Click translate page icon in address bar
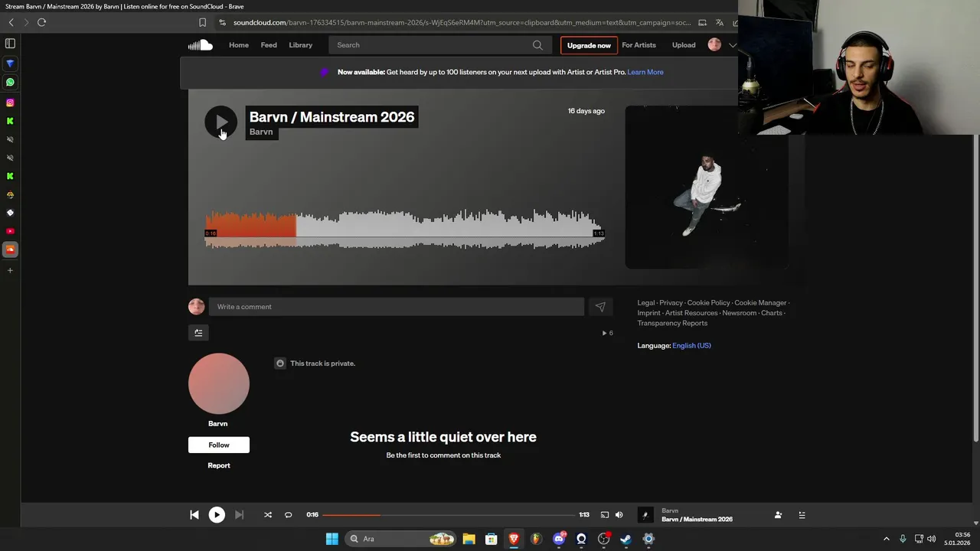Image resolution: width=980 pixels, height=551 pixels. pos(719,22)
